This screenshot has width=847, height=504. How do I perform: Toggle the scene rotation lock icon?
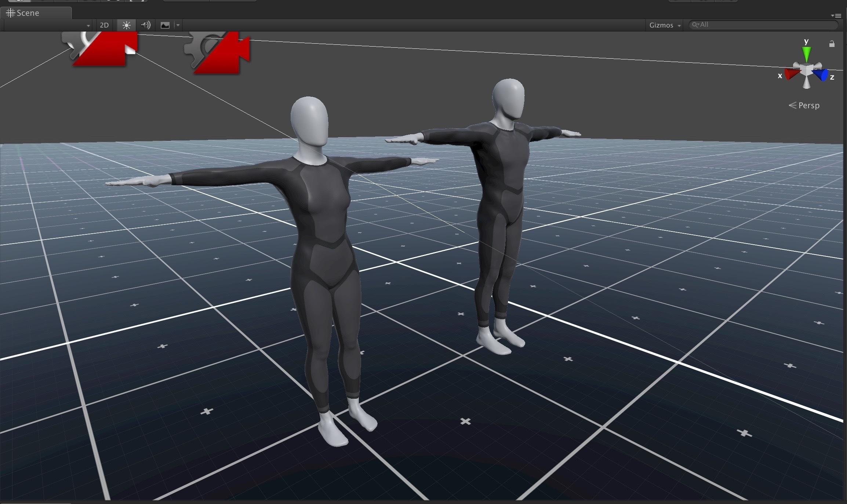tap(832, 44)
